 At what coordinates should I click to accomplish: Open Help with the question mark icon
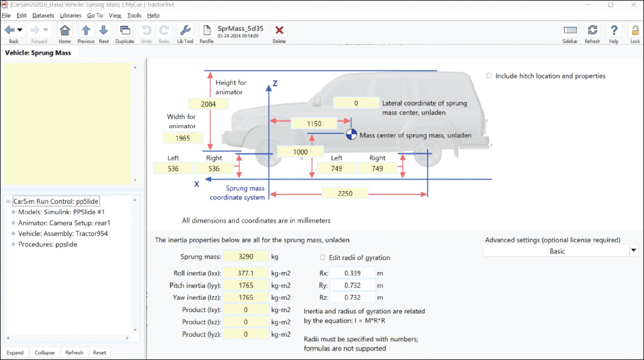point(614,30)
